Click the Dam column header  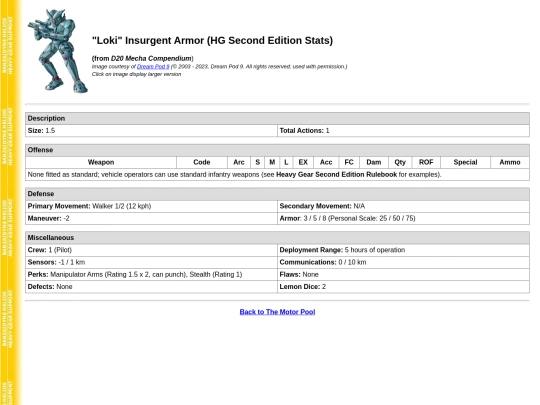pos(374,162)
